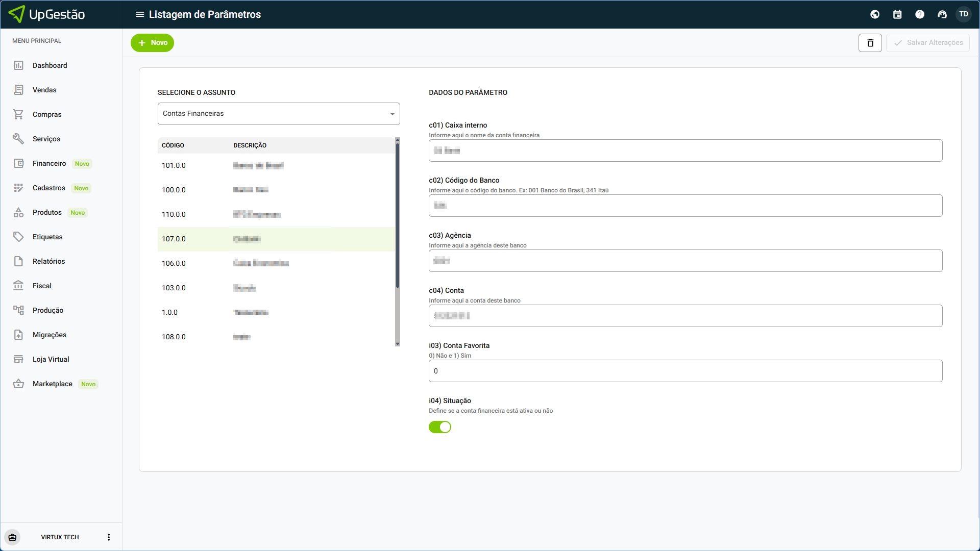Open the TD user avatar

pyautogui.click(x=964, y=14)
